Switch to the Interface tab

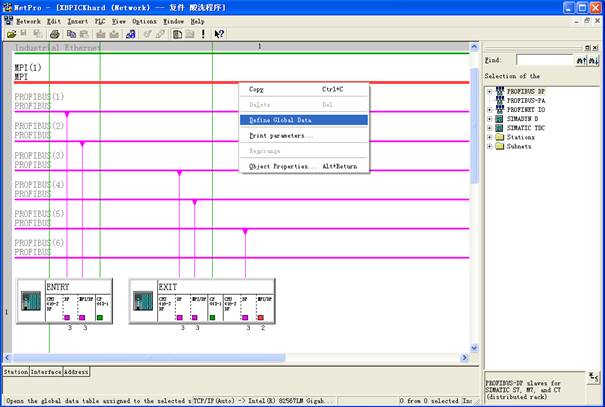point(47,371)
